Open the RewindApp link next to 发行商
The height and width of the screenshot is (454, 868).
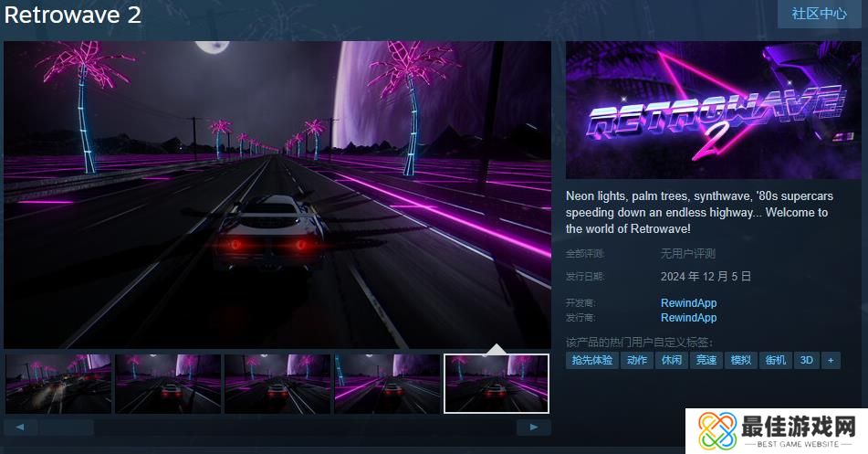coord(688,318)
